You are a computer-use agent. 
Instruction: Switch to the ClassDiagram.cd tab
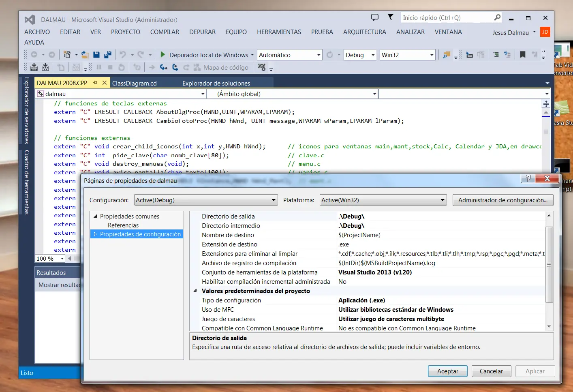135,83
